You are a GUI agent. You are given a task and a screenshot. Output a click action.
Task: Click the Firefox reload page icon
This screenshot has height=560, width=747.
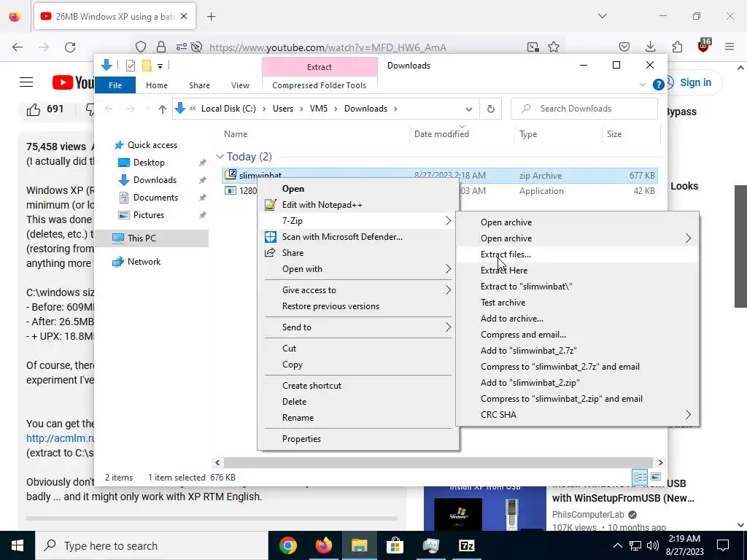(x=70, y=47)
